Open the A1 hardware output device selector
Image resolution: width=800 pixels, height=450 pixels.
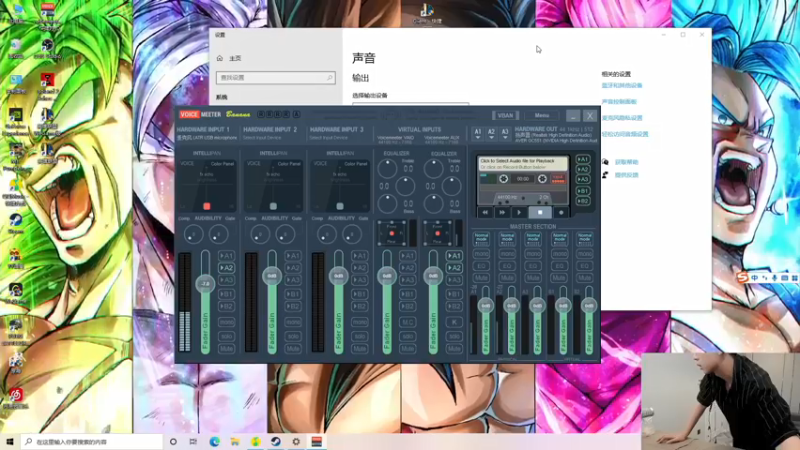tap(478, 134)
